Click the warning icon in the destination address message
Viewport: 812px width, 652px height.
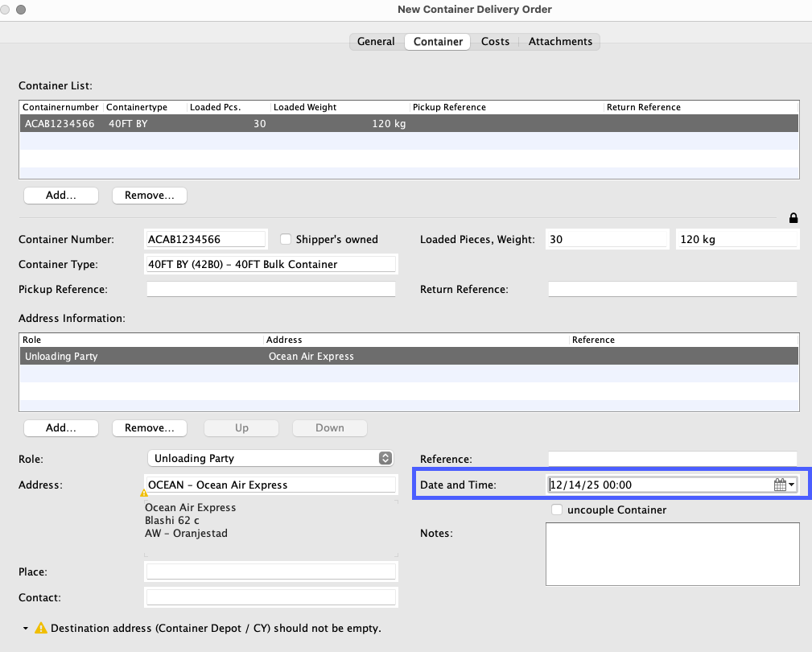[40, 628]
